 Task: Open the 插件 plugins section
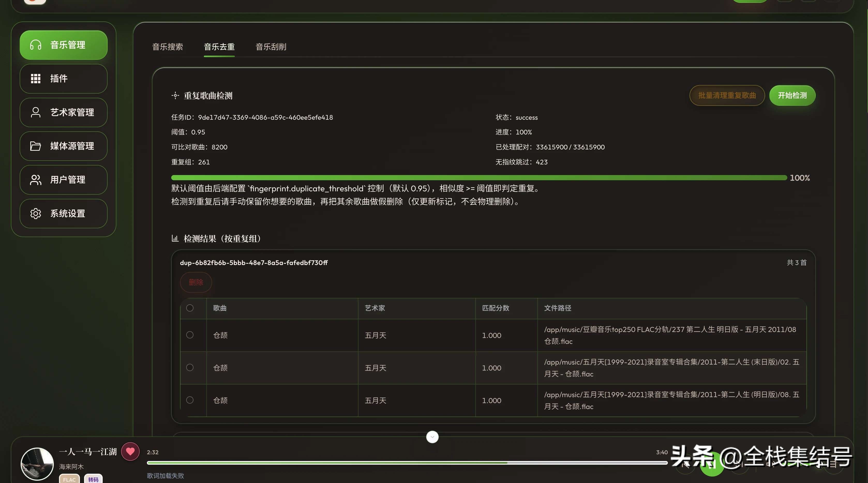(x=63, y=79)
